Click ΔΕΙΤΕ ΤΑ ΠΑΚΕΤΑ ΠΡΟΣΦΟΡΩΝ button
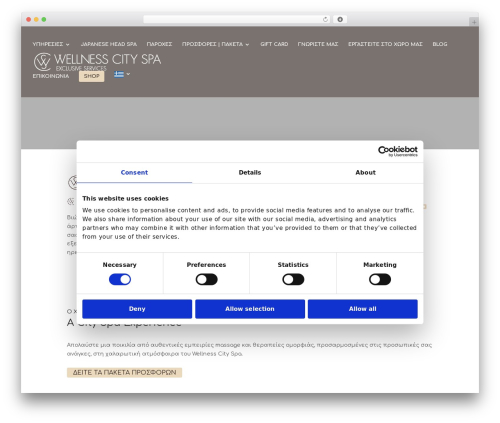The width and height of the screenshot is (500, 423). pos(124,372)
